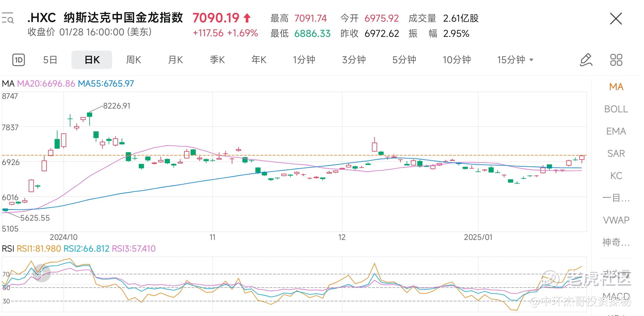The height and width of the screenshot is (316, 644).
Task: Select the 成交量 volume sub-indicator
Action: (616, 274)
